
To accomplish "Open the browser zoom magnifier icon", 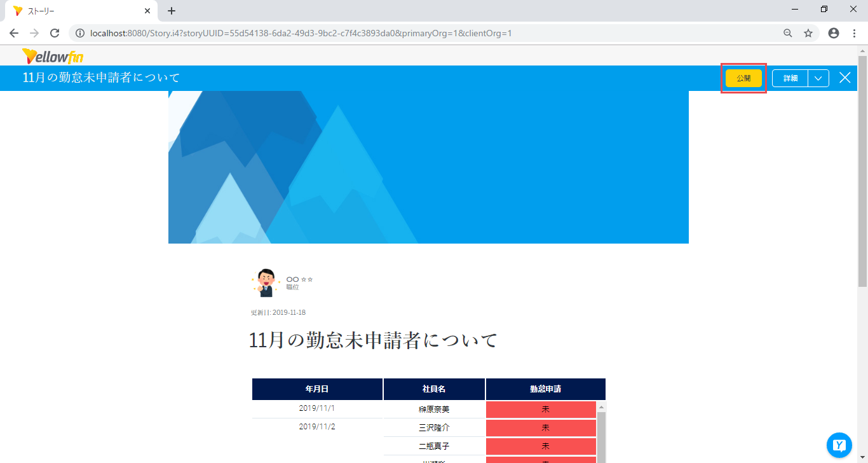I will [x=788, y=33].
